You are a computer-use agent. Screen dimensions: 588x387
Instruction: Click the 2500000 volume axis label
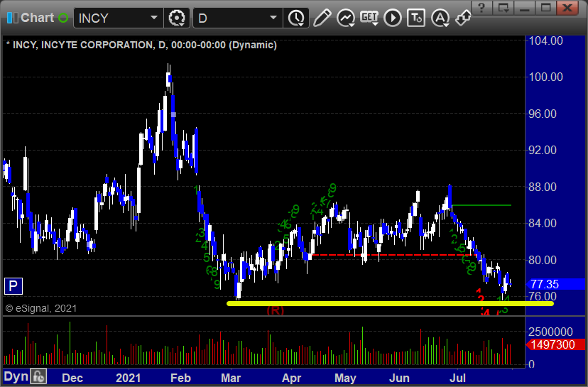click(x=550, y=332)
